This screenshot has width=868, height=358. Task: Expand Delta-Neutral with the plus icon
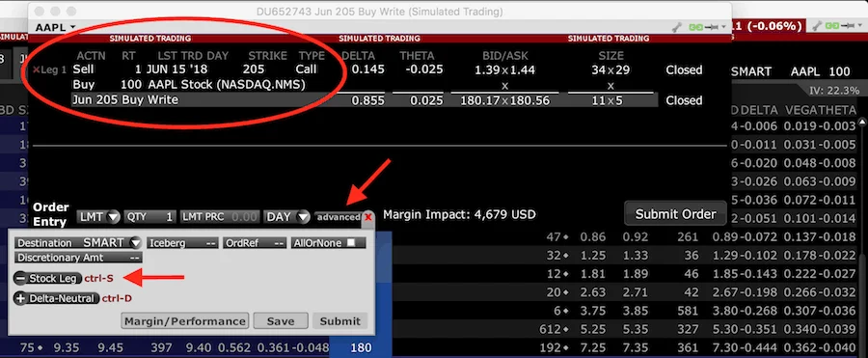coord(20,299)
